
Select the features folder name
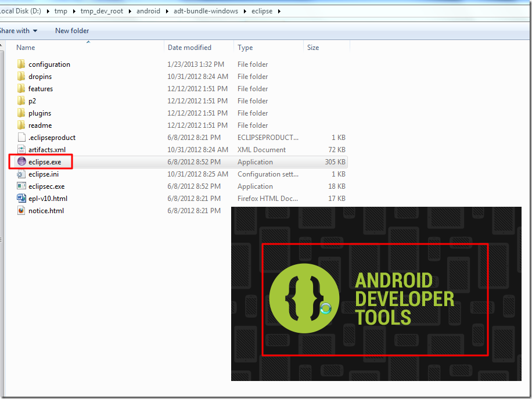(41, 89)
